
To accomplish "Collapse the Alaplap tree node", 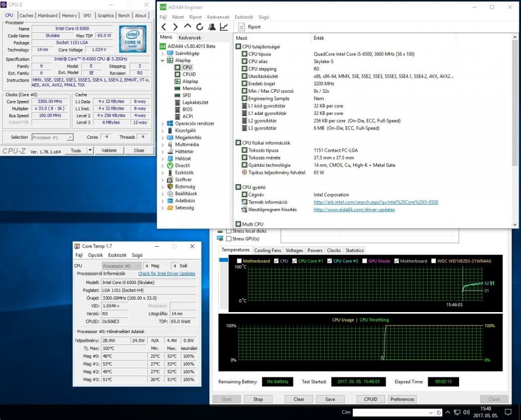I will (162, 61).
